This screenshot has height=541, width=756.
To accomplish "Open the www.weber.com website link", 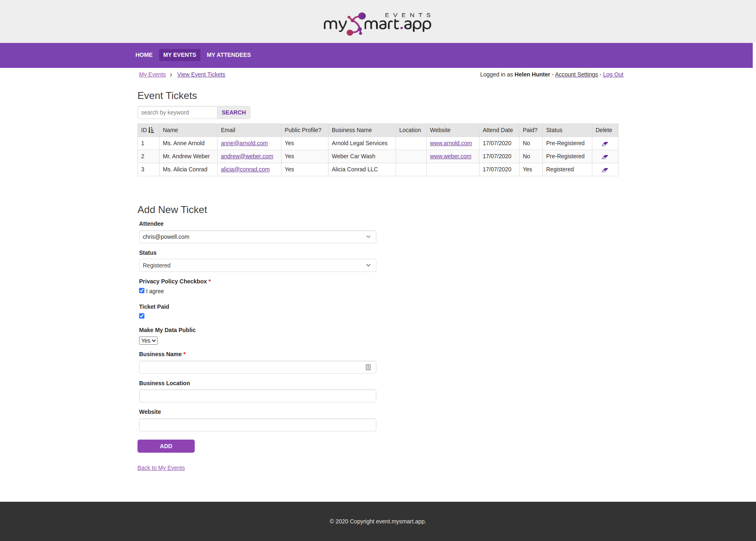I will tap(450, 156).
